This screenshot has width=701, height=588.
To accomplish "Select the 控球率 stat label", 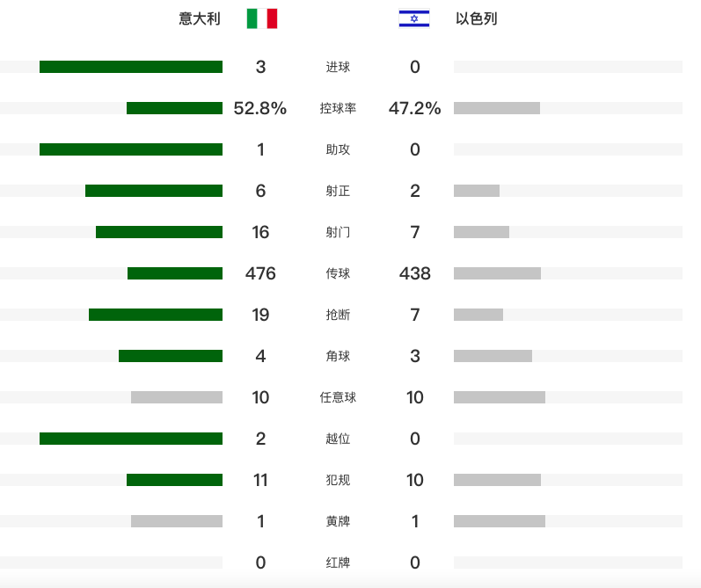I will tap(338, 108).
